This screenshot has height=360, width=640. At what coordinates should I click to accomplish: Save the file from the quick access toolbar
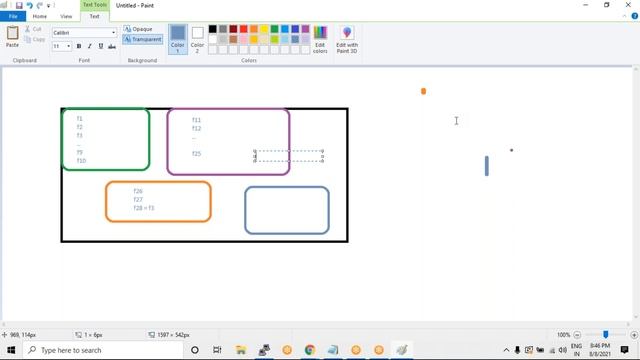click(19, 5)
